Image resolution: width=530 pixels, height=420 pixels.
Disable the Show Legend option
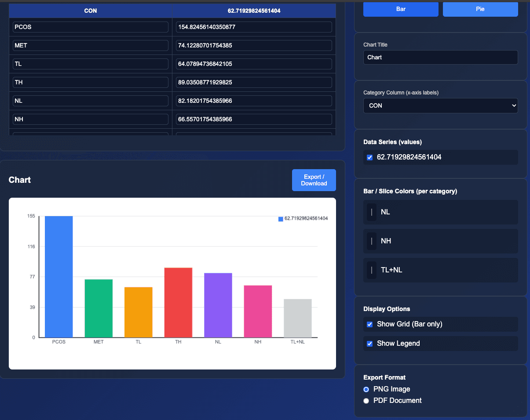[x=369, y=344]
